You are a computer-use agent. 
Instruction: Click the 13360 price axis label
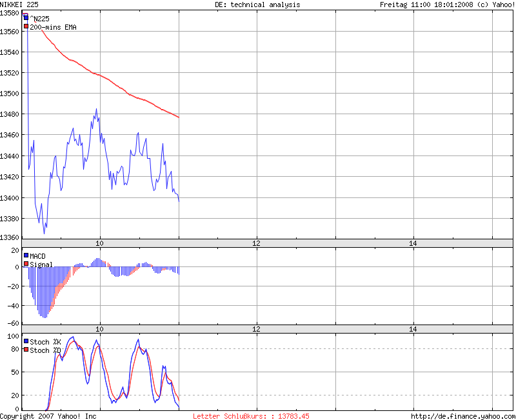[10, 237]
